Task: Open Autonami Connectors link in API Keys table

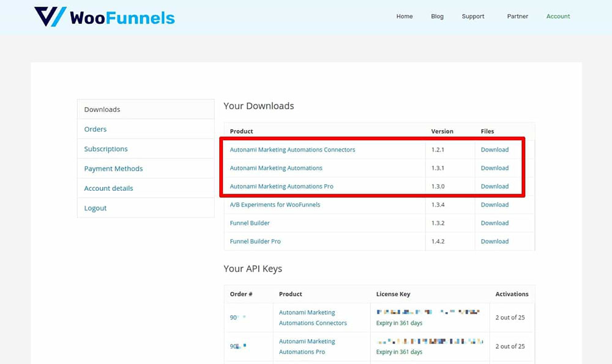Action: 313,318
